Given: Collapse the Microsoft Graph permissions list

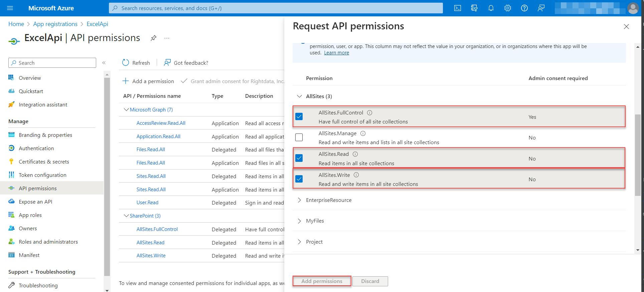Looking at the screenshot, I should [126, 109].
